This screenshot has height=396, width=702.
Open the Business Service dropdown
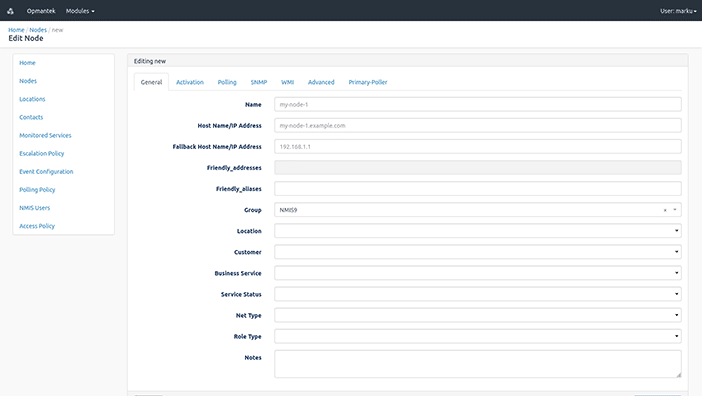coord(478,273)
